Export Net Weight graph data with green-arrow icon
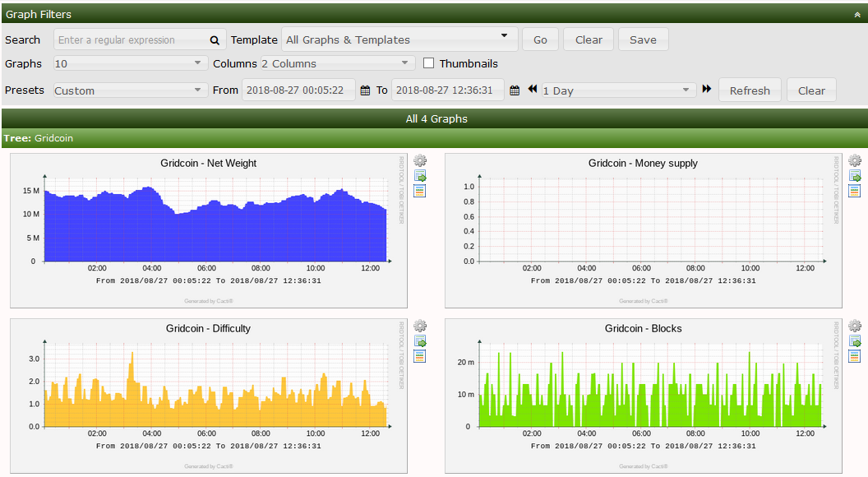 pyautogui.click(x=420, y=176)
